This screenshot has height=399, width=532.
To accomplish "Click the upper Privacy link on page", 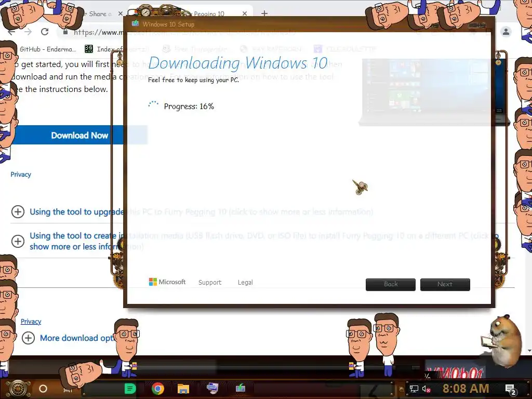I will pos(21,175).
